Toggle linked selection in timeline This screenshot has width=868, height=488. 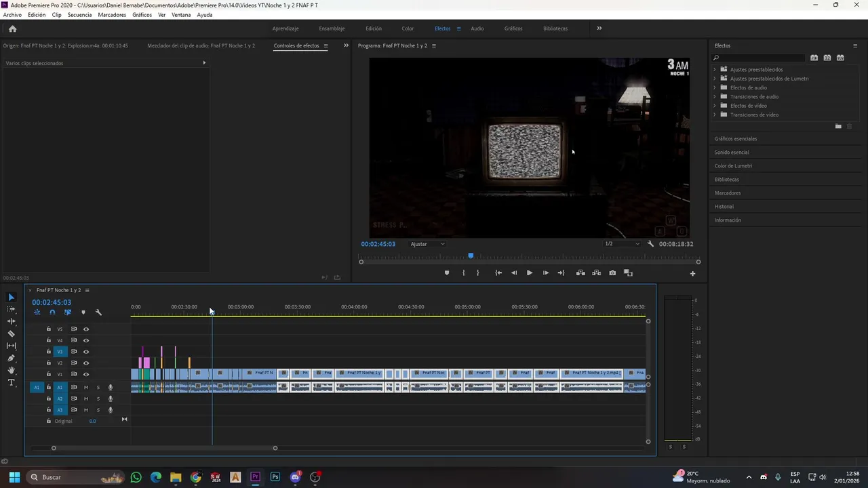68,312
